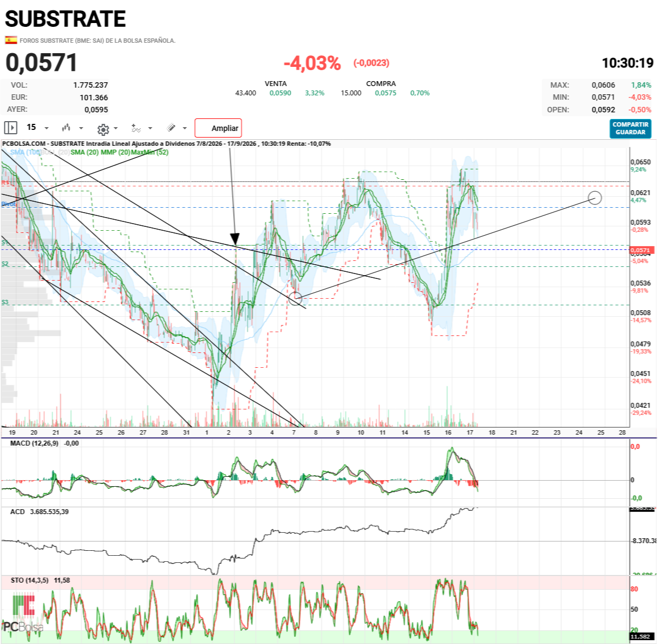658x644 pixels.
Task: Click the 0,0421 price axis label
Action: 640,406
